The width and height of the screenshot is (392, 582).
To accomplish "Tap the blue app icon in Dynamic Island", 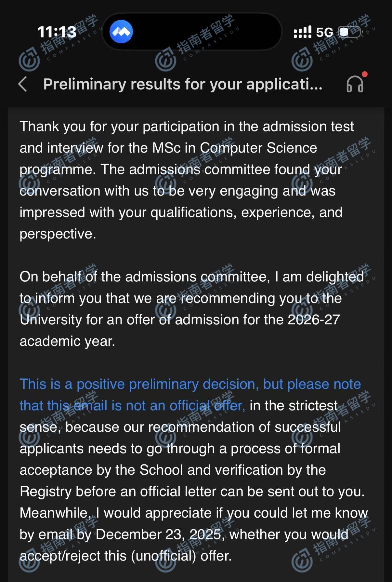I will pos(121,32).
